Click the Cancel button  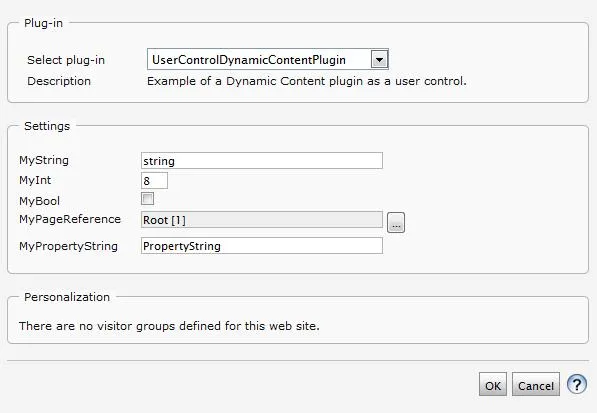tap(536, 384)
